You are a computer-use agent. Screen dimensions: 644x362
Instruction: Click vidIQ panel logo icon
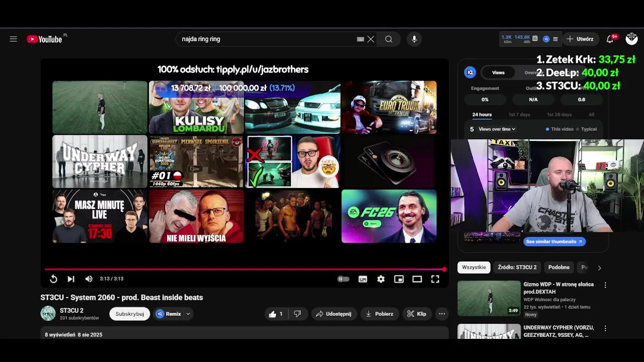(470, 72)
